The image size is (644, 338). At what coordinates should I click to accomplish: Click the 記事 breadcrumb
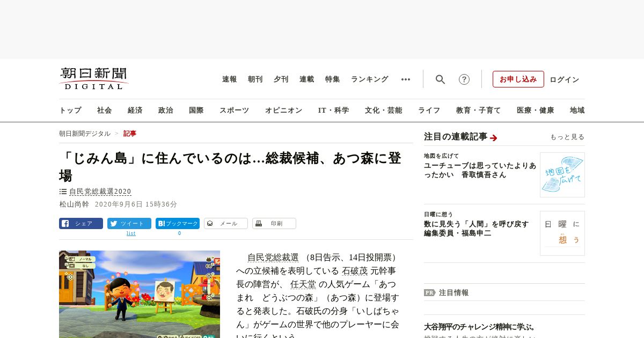tap(130, 134)
